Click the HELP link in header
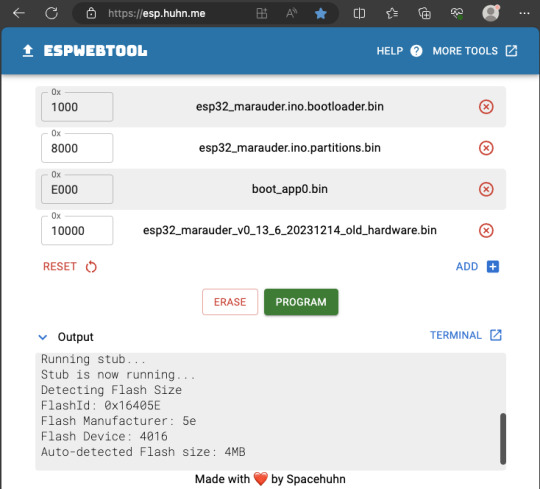This screenshot has height=489, width=540. click(x=390, y=51)
